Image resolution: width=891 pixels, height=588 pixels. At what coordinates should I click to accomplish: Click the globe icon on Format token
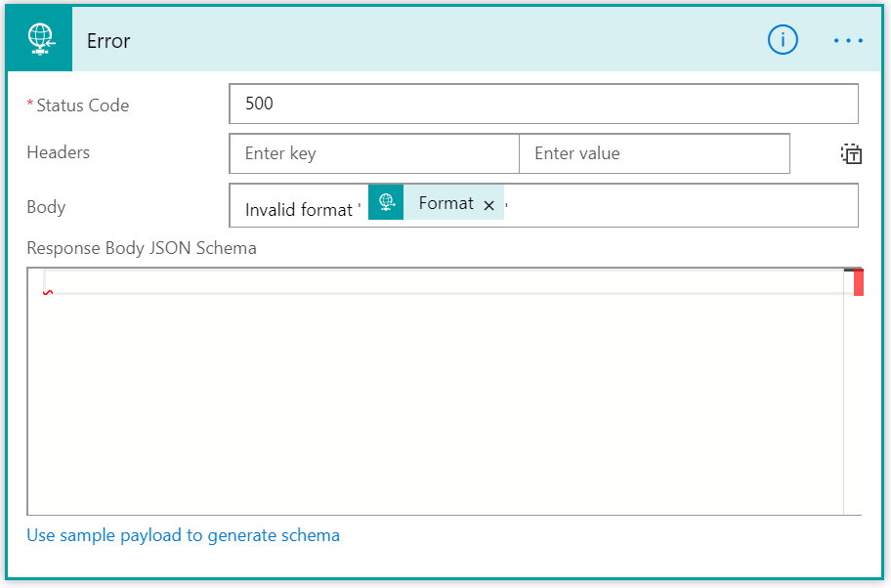pos(386,202)
